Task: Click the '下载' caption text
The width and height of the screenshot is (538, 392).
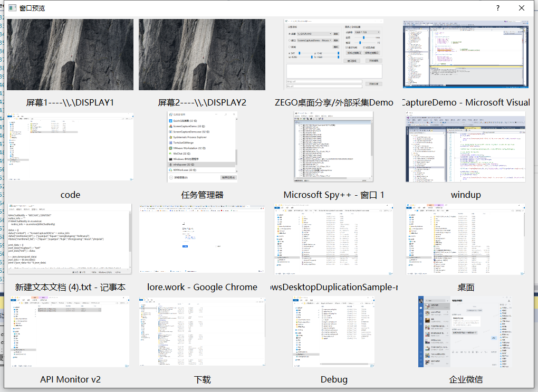Action: coord(202,379)
